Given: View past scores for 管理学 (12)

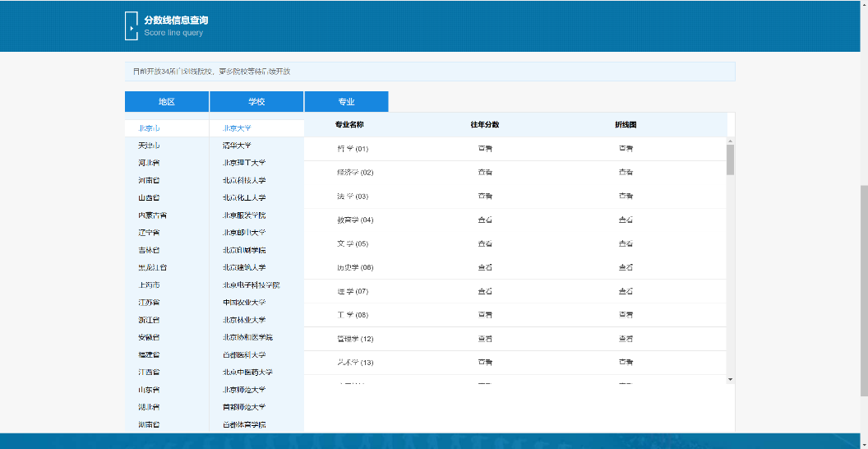Looking at the screenshot, I should (x=485, y=339).
